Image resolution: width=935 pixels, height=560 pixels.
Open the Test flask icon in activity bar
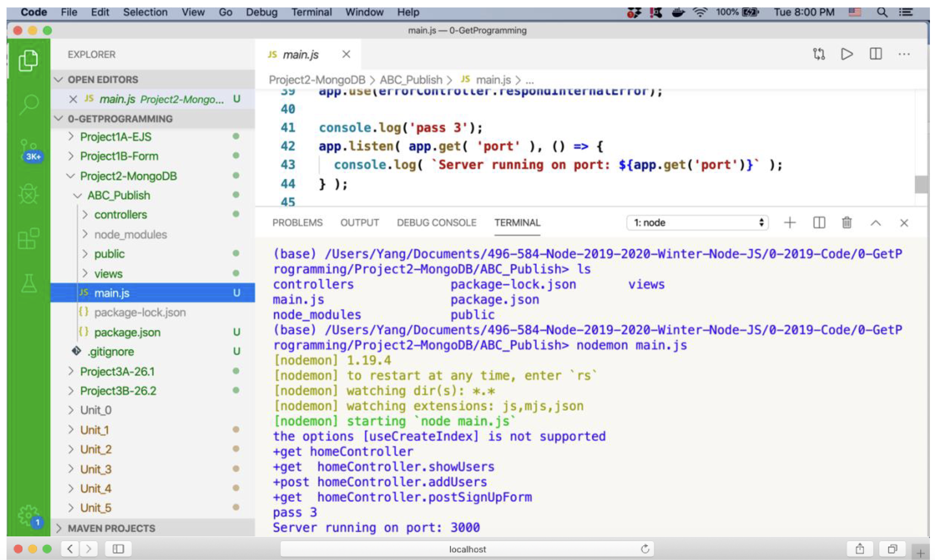point(29,283)
